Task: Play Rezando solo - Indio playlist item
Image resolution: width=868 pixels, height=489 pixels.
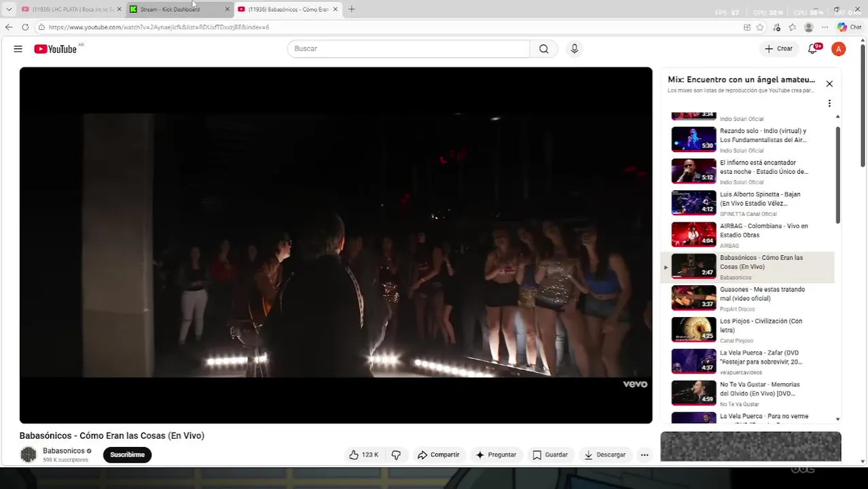Action: click(747, 140)
